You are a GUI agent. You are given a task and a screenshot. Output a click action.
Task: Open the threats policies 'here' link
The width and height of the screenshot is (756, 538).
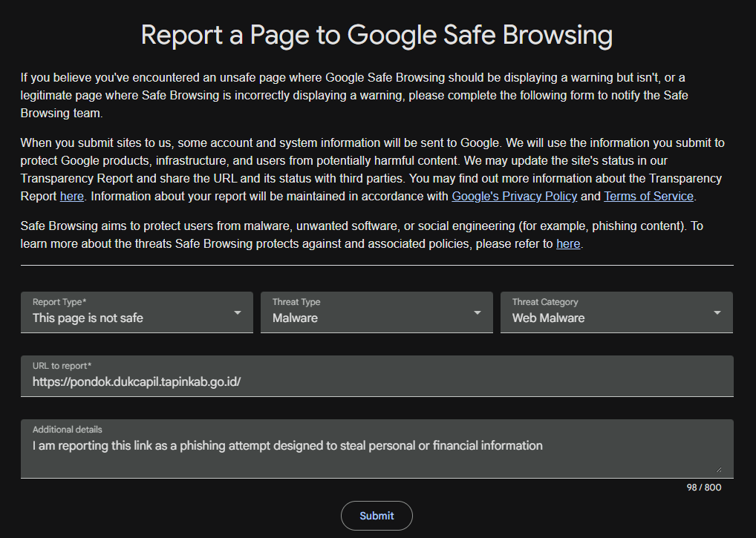[x=568, y=244]
